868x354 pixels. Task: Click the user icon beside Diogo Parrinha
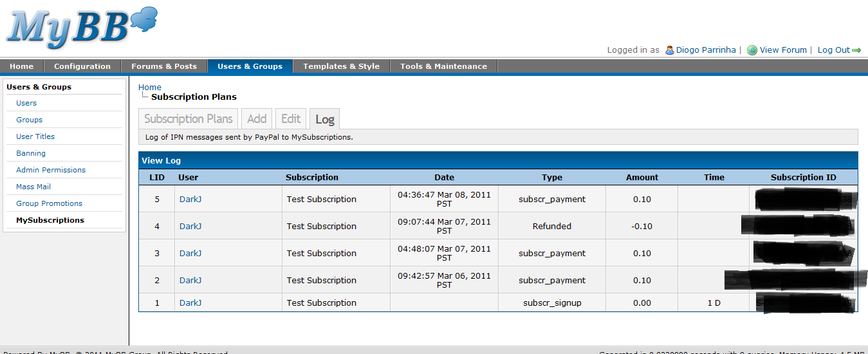669,50
